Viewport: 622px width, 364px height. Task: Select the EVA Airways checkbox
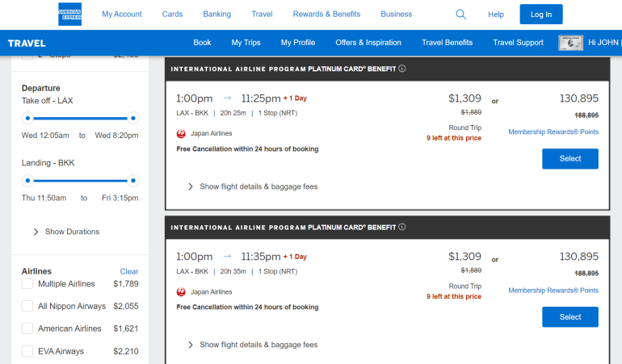click(27, 352)
